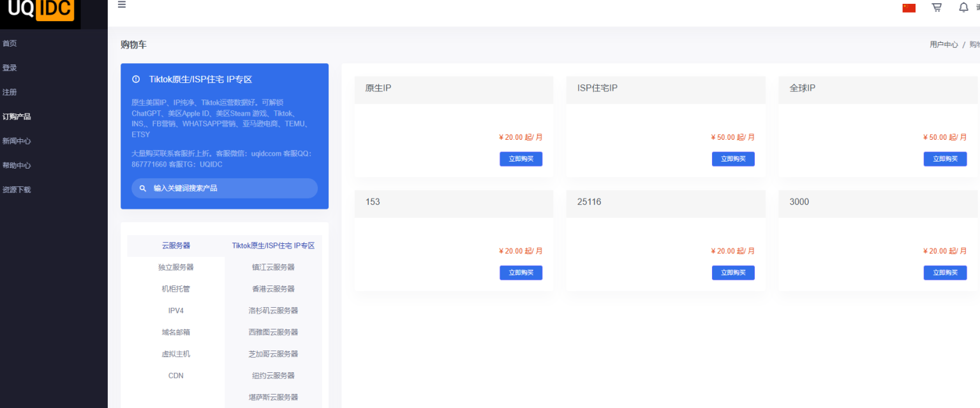The image size is (980, 408).
Task: Open the 香港云服务器 category listing
Action: (x=273, y=289)
